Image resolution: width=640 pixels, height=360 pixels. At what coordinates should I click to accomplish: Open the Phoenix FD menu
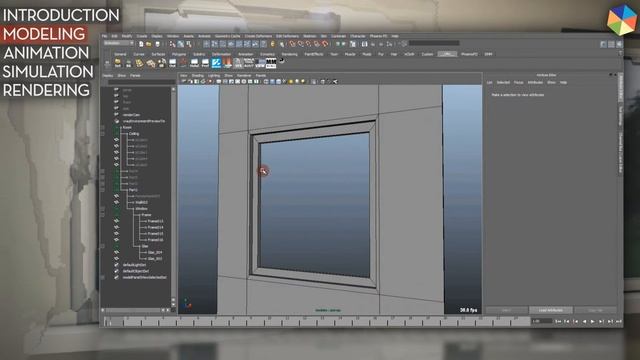pyautogui.click(x=378, y=36)
